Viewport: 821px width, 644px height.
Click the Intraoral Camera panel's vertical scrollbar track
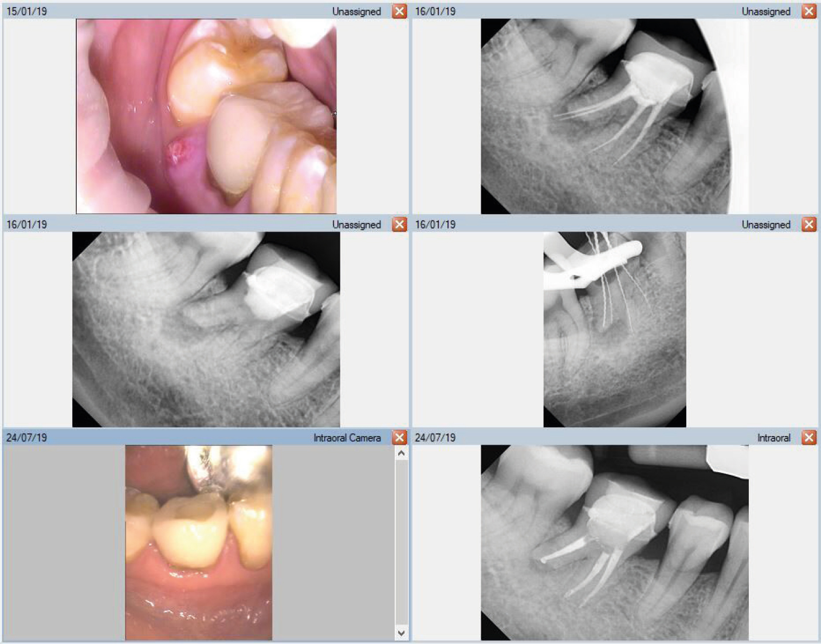[x=401, y=543]
